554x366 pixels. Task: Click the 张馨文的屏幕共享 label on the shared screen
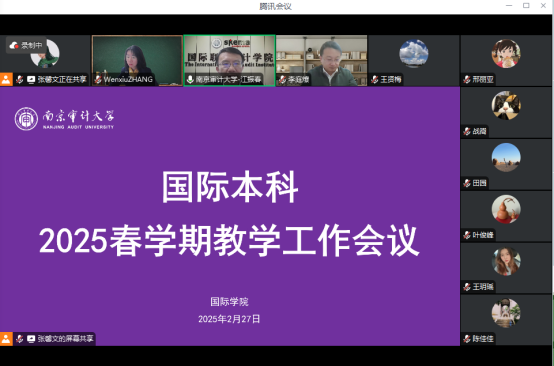65,339
